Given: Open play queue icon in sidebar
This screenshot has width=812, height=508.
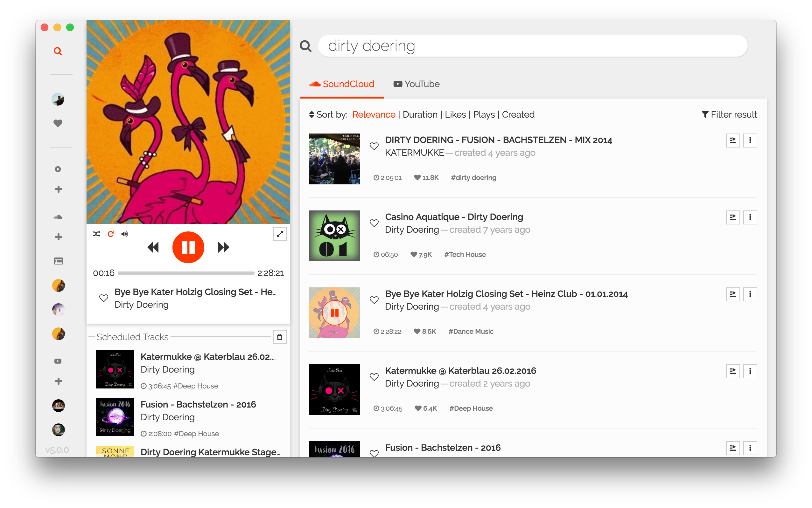Looking at the screenshot, I should [58, 169].
